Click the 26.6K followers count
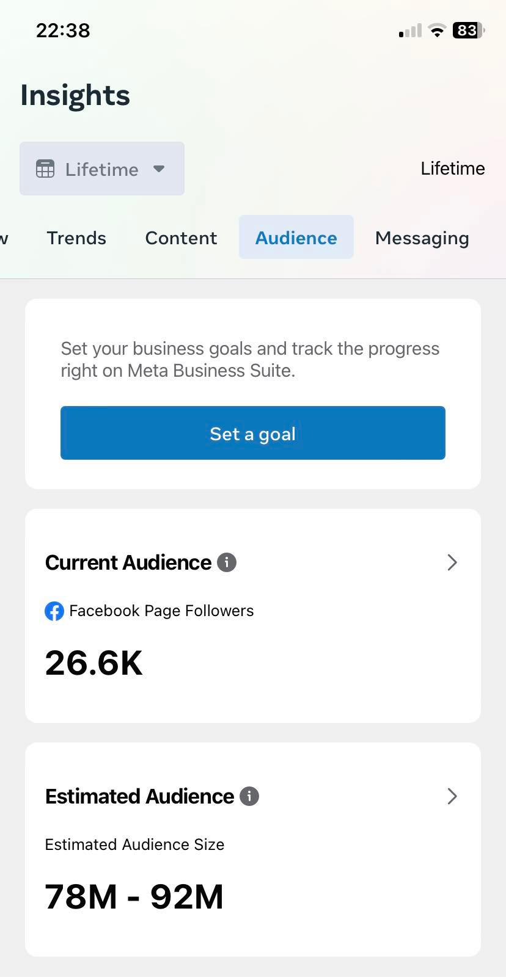 [x=94, y=663]
